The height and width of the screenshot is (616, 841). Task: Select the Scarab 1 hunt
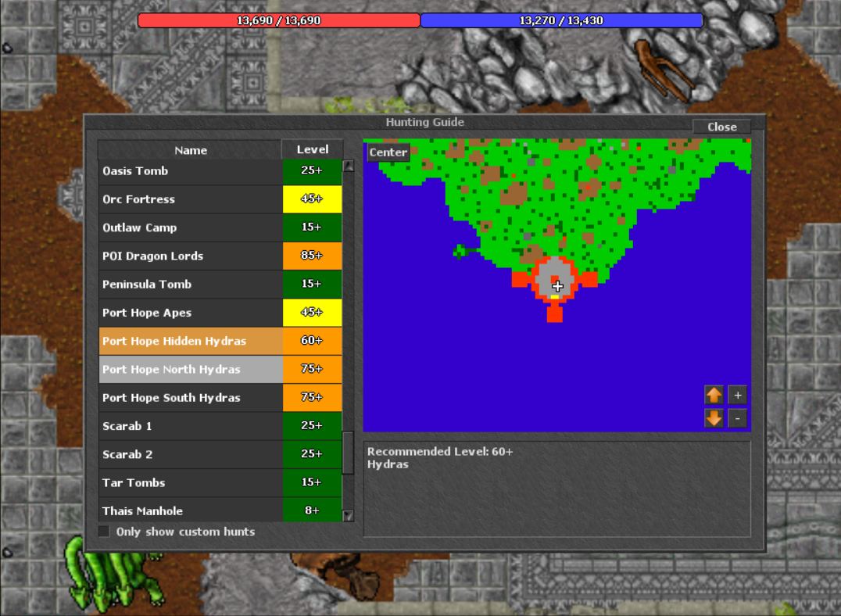pos(220,426)
